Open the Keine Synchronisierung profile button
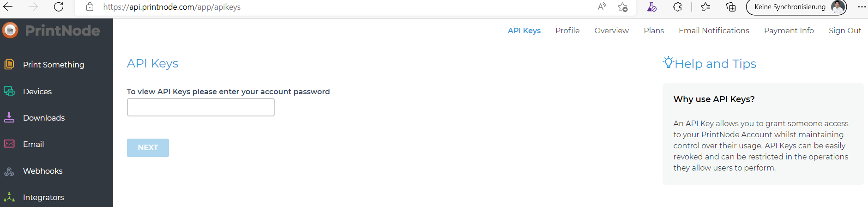 (x=796, y=7)
